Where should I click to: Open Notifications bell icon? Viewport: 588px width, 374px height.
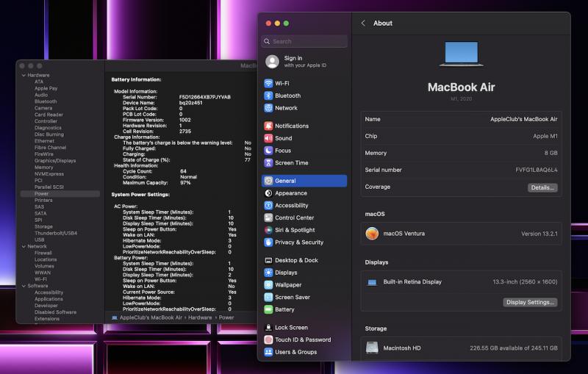268,126
